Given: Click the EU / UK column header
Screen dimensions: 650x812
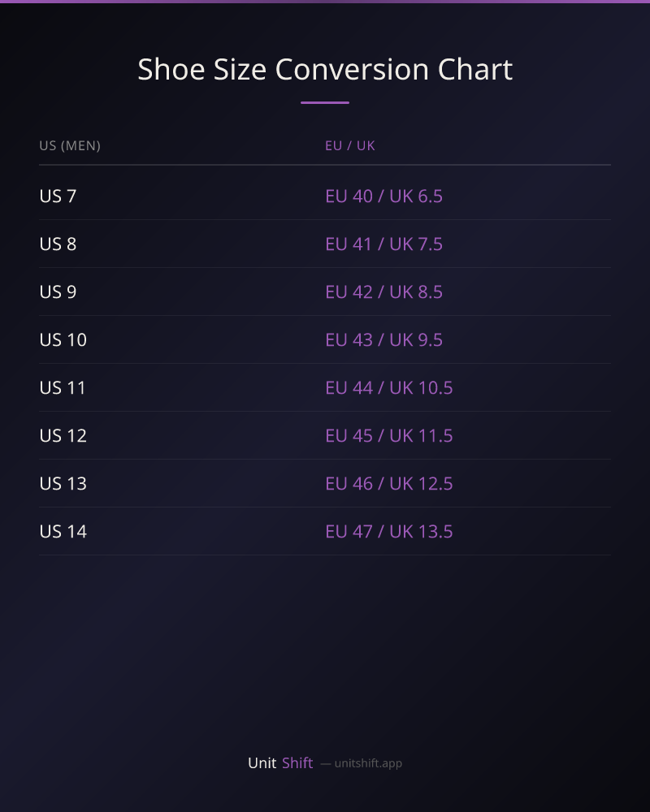Looking at the screenshot, I should point(350,145).
